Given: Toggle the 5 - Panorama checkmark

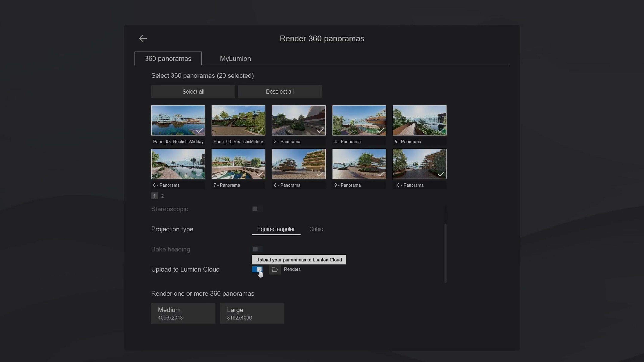Looking at the screenshot, I should (441, 130).
